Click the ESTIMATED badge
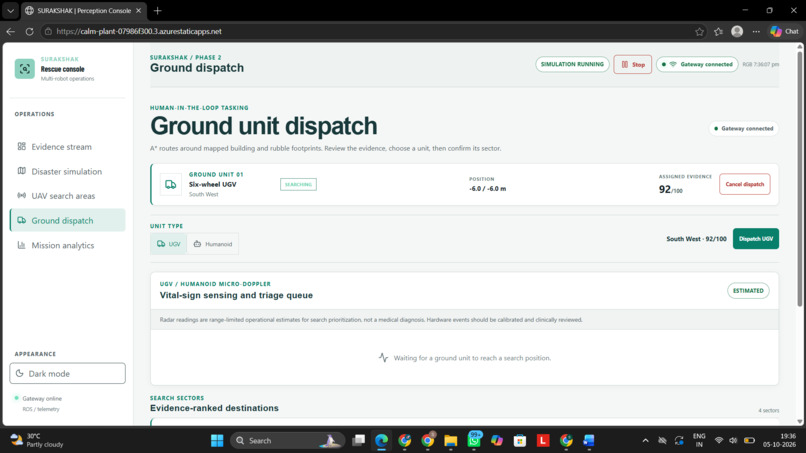Image resolution: width=806 pixels, height=453 pixels. pos(748,291)
